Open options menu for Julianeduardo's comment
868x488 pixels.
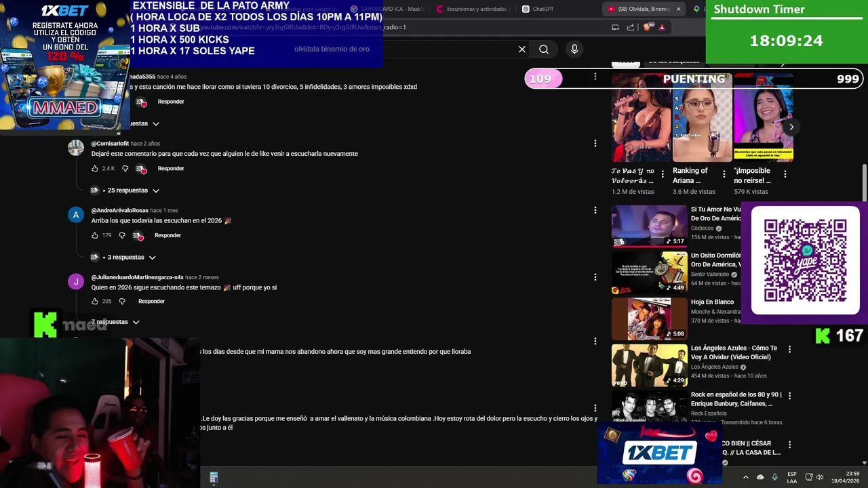click(x=595, y=277)
